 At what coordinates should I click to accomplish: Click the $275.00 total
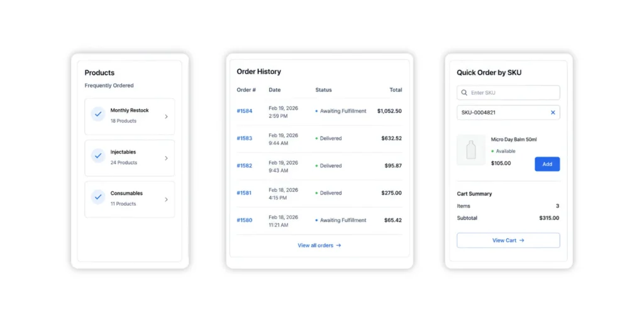[x=391, y=193]
